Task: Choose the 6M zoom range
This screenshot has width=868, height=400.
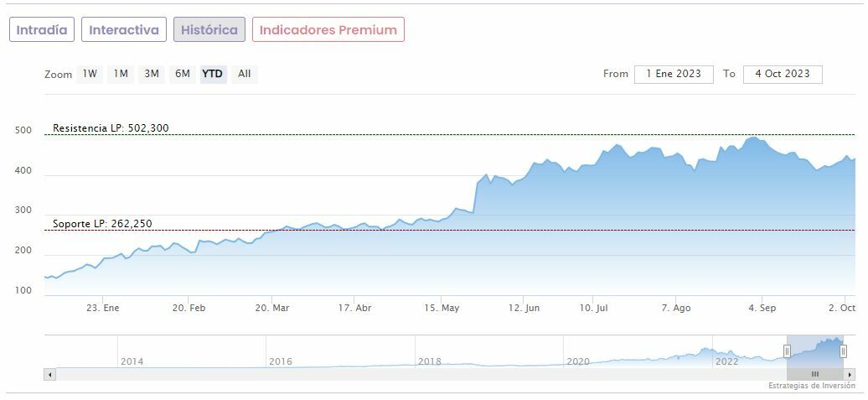Action: pyautogui.click(x=183, y=74)
